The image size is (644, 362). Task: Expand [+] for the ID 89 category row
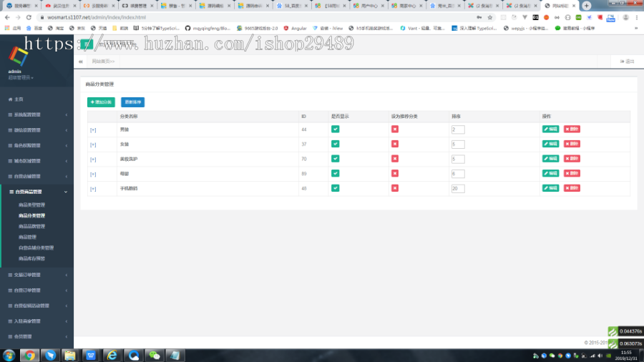(x=93, y=175)
